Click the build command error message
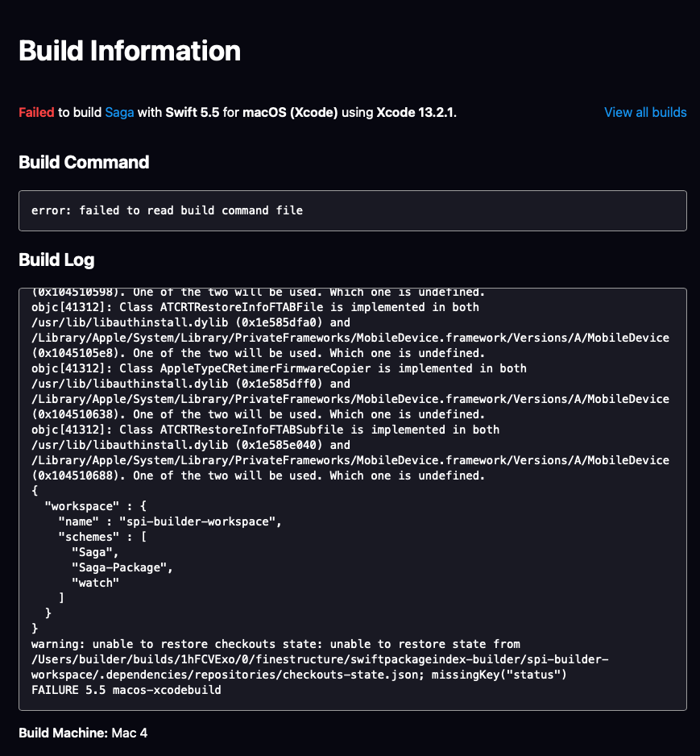This screenshot has height=756, width=700. click(168, 210)
